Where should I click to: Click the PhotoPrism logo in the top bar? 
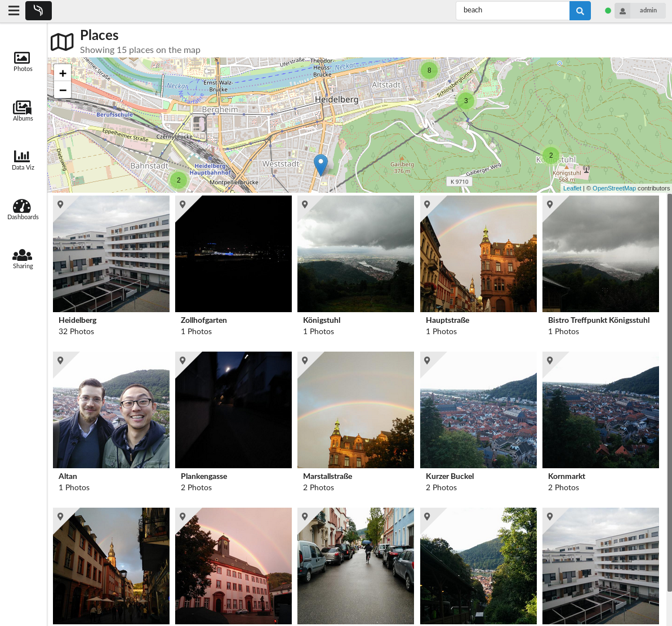pos(38,10)
